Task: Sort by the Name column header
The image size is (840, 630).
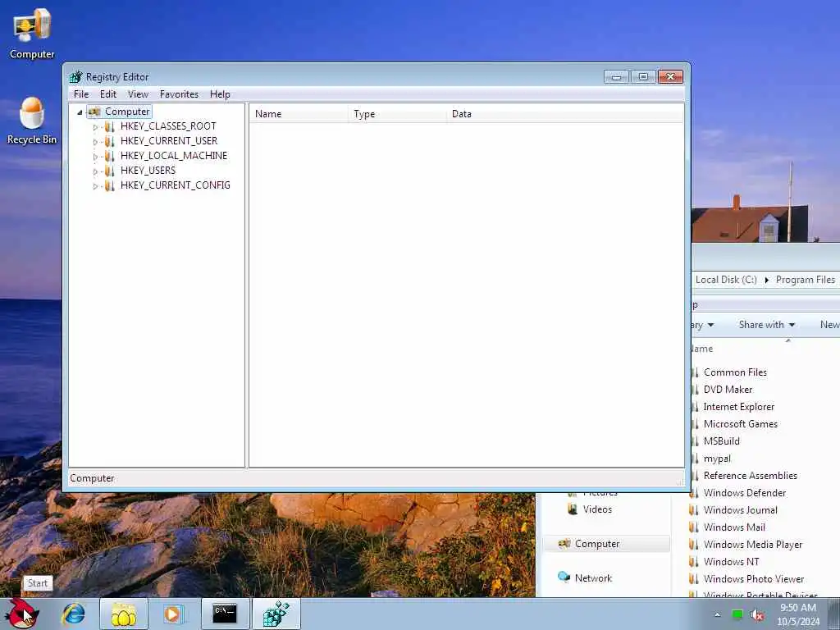Action: point(299,113)
